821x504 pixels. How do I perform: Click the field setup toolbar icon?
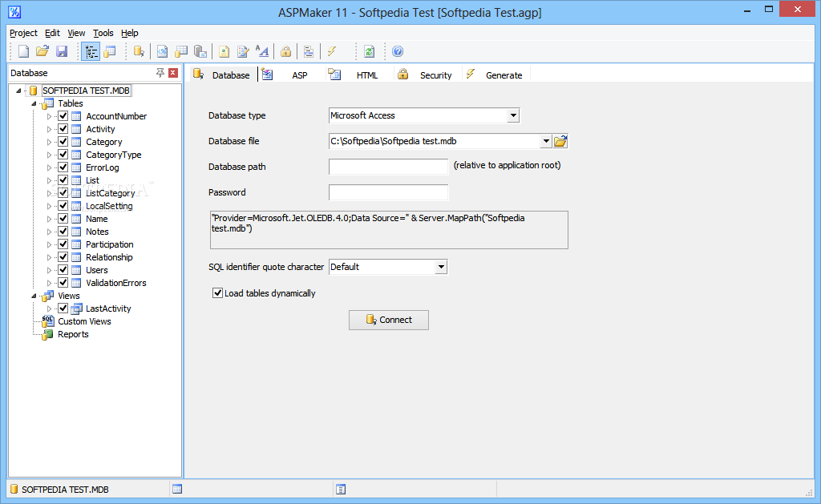[200, 51]
